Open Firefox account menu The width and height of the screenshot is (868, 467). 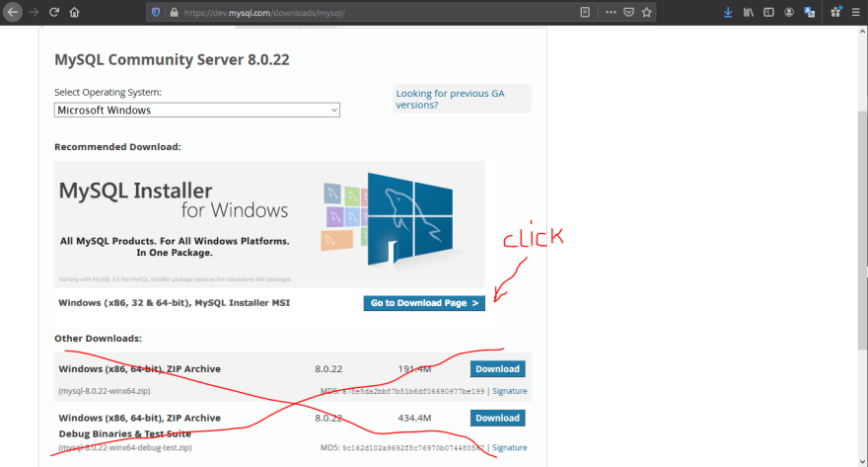tap(789, 12)
